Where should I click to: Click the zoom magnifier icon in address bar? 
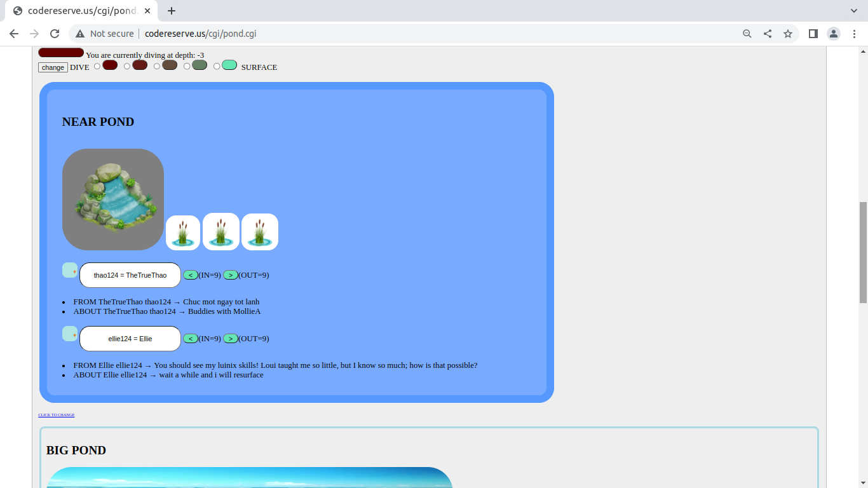point(747,34)
